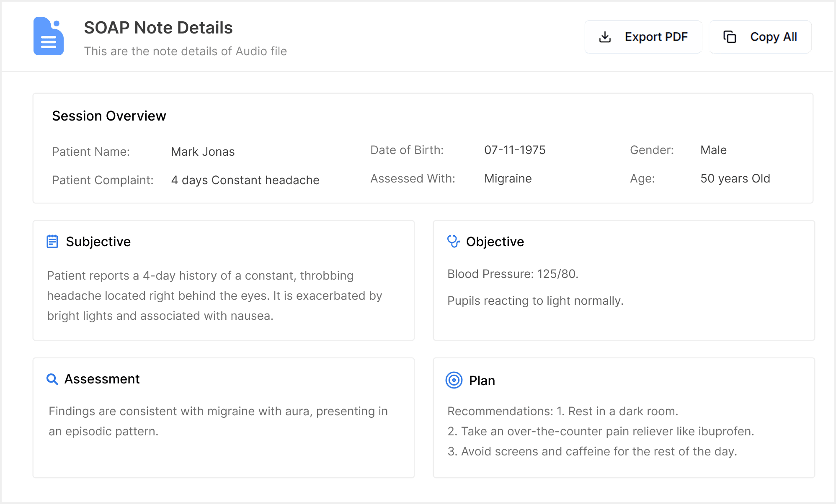Click the ibuprofen recommendation line in Plan
836x504 pixels.
click(x=601, y=431)
